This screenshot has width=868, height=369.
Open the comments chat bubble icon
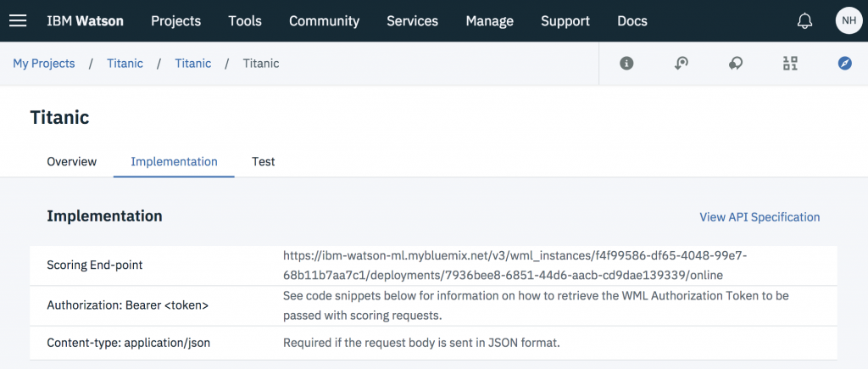(x=736, y=64)
